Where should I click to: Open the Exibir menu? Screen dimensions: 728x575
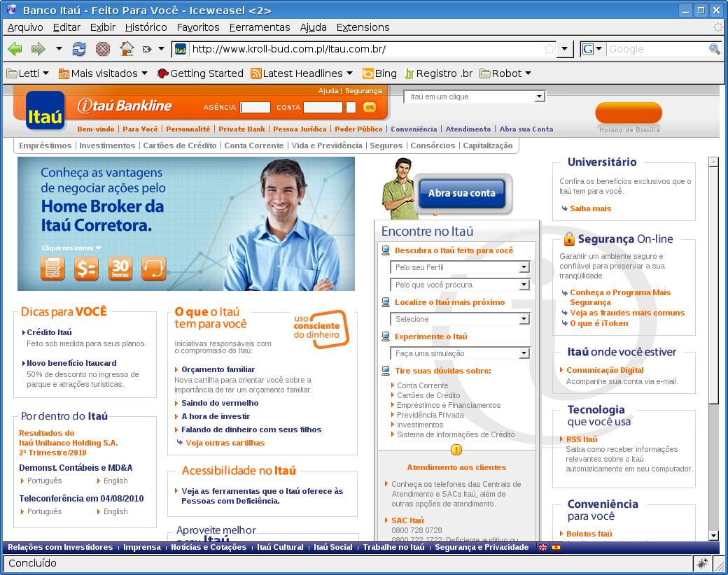103,27
